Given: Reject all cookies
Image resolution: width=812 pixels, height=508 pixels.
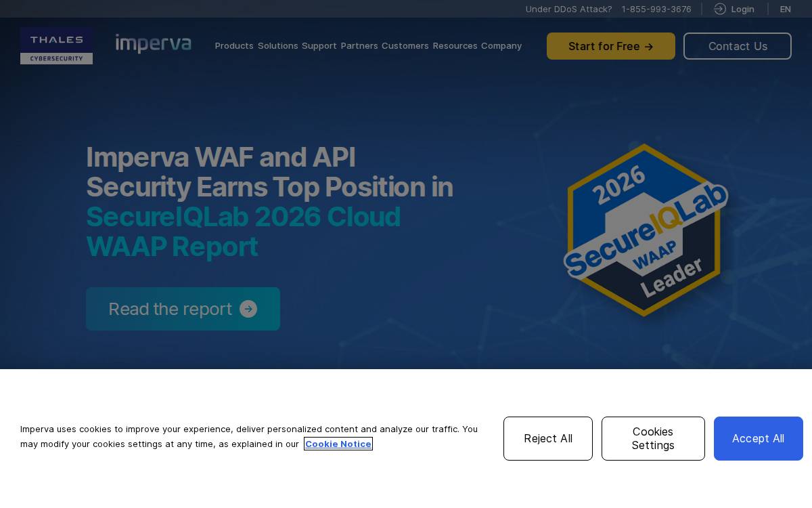Looking at the screenshot, I should click(x=548, y=438).
